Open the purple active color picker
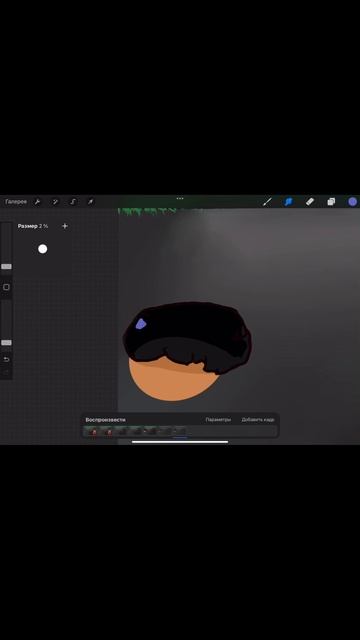The image size is (360, 640). coord(353,202)
